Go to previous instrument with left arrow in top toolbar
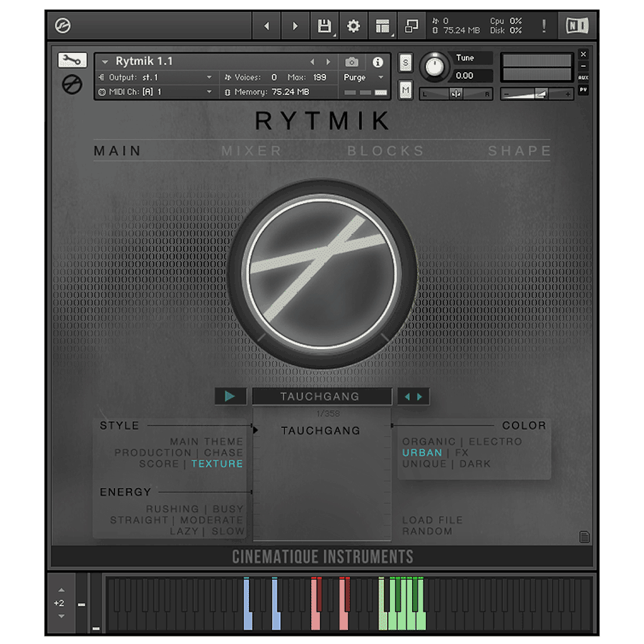This screenshot has height=644, width=644. pos(267,26)
